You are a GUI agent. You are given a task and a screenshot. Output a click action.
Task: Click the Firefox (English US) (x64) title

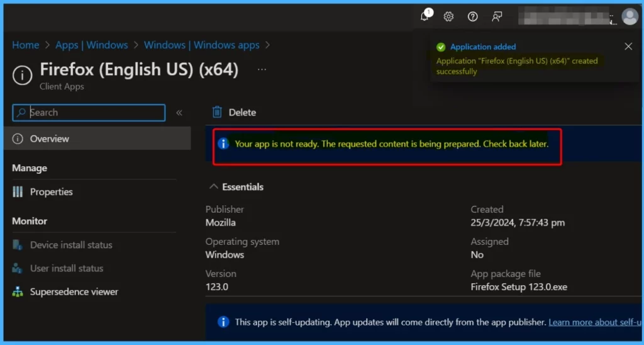[139, 69]
